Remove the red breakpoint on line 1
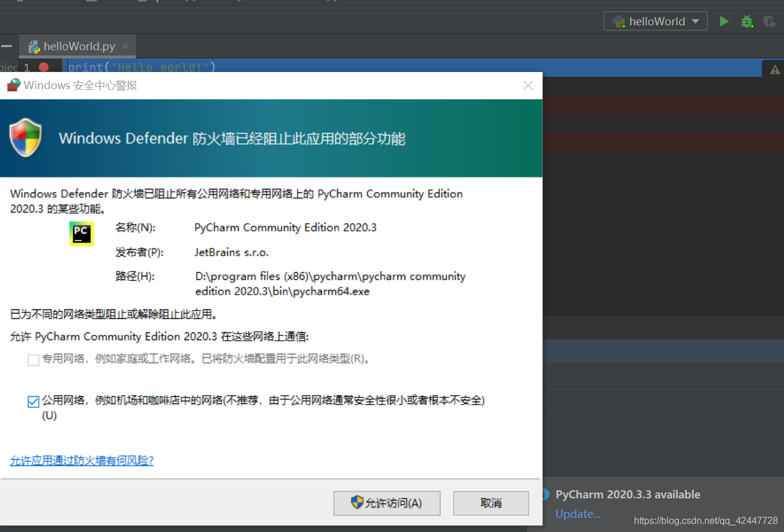This screenshot has height=532, width=784. tap(44, 67)
